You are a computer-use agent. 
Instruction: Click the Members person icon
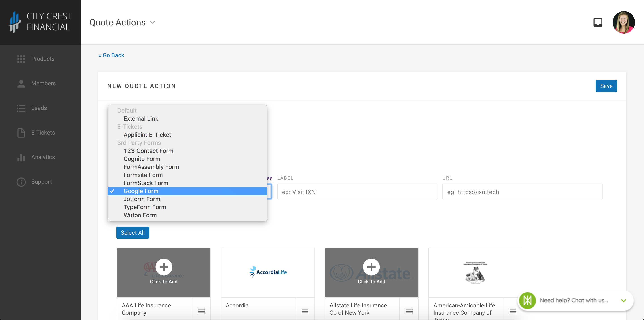coord(21,84)
